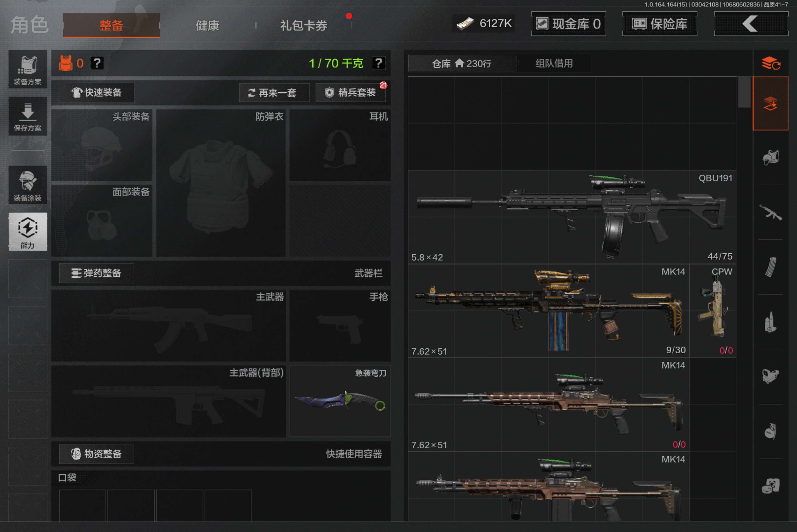Click the 弹药整备 ammo preparation button

pyautogui.click(x=96, y=273)
